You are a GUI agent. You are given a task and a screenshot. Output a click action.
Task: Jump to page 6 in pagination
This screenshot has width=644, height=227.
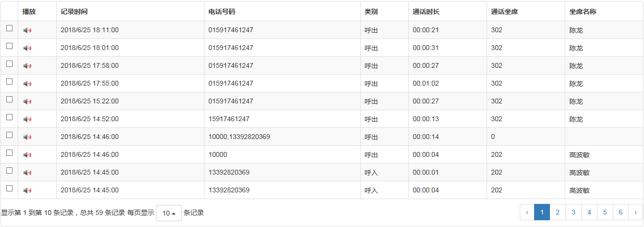click(620, 212)
